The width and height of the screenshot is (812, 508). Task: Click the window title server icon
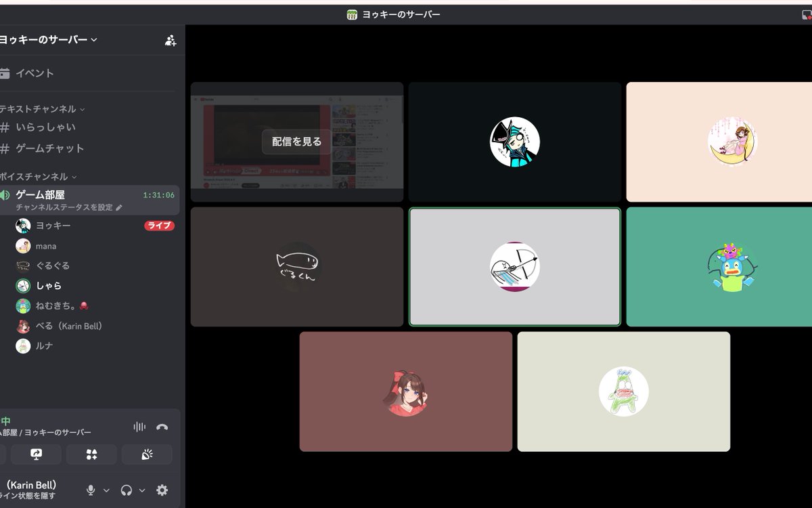[x=352, y=14]
